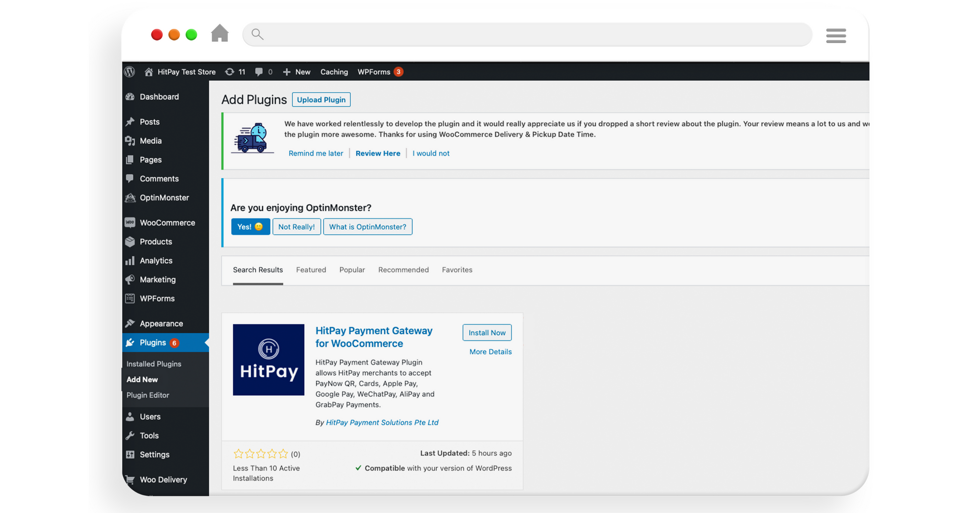Viewport: 980px width, 513px height.
Task: Click the Upload Plugin button
Action: (x=321, y=99)
